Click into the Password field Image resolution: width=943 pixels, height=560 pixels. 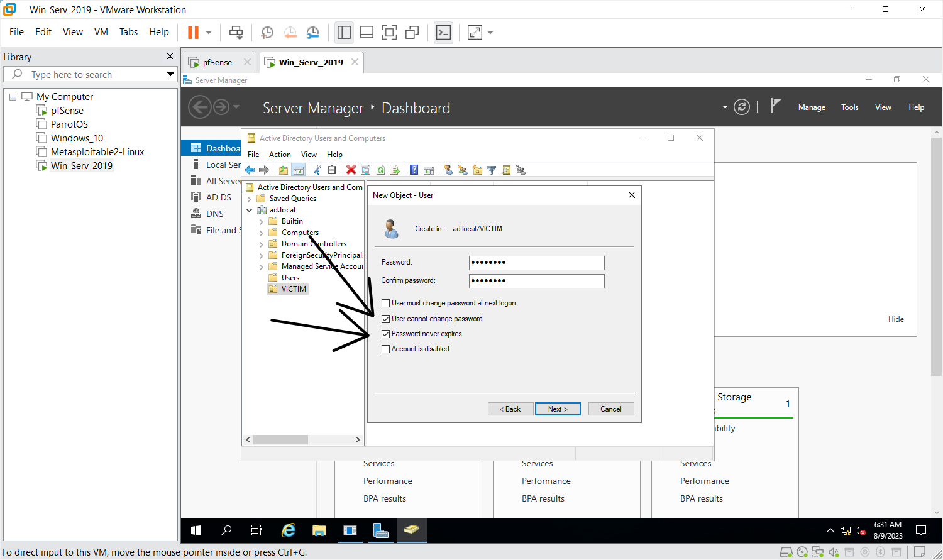point(537,263)
